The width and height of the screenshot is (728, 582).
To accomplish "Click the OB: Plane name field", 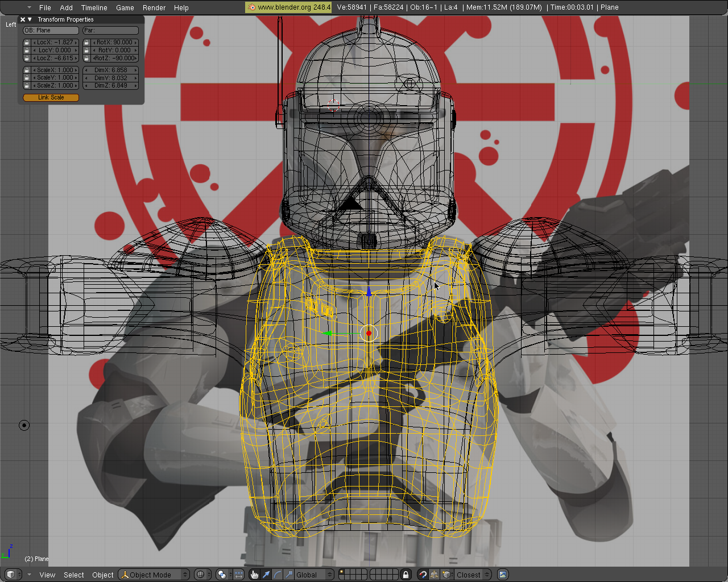I will click(x=51, y=30).
